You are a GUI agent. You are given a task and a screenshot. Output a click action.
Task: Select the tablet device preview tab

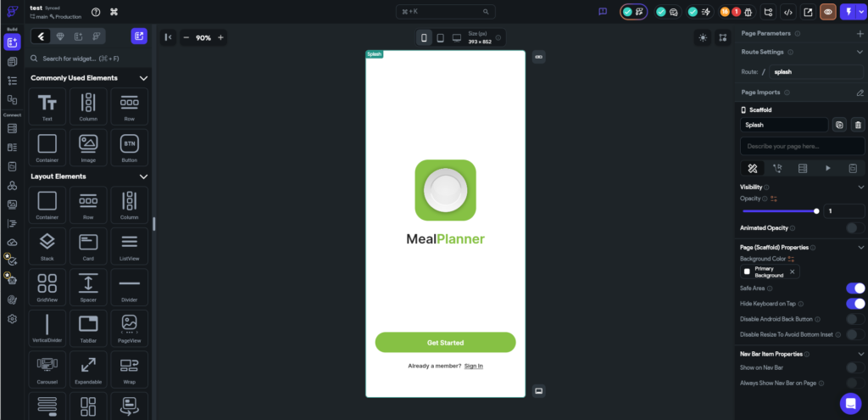[x=440, y=38]
